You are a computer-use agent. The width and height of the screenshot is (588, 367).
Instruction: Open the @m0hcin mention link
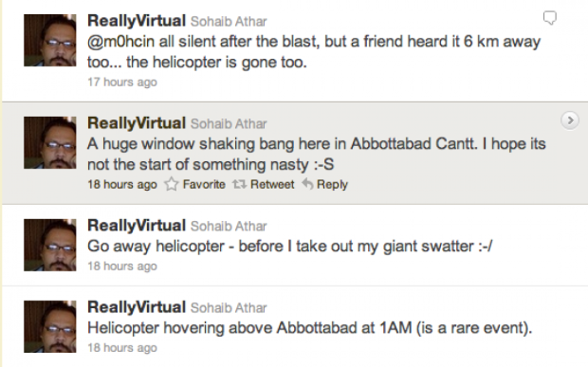click(x=120, y=42)
